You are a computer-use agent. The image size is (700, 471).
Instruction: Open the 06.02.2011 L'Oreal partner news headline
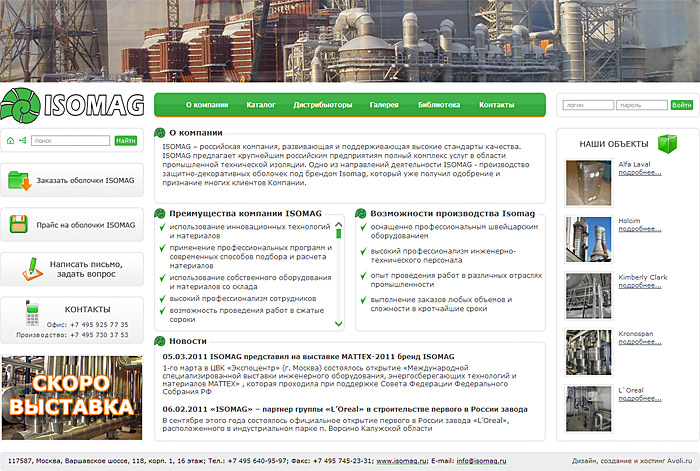point(345,409)
